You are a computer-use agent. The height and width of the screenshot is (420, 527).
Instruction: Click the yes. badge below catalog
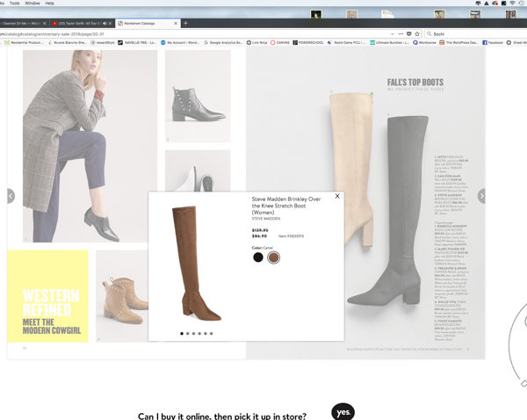[343, 411]
